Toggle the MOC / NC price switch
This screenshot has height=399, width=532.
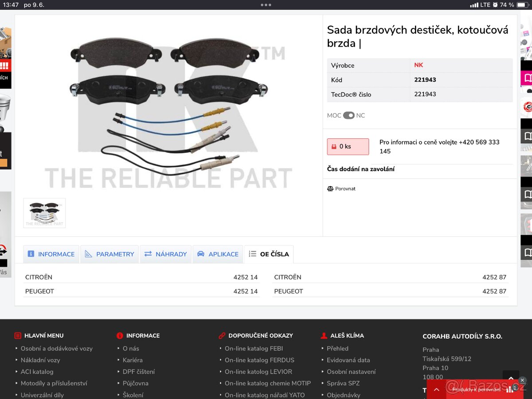coord(348,116)
